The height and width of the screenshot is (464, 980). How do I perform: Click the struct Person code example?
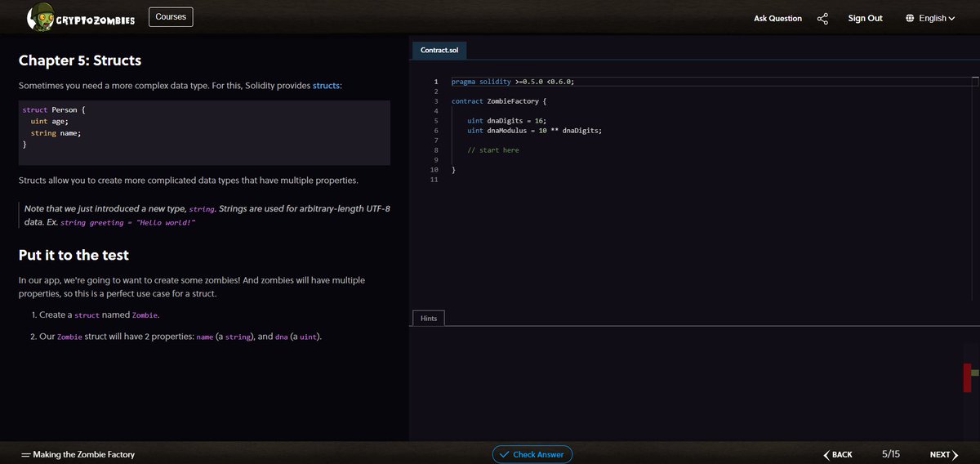click(x=204, y=133)
